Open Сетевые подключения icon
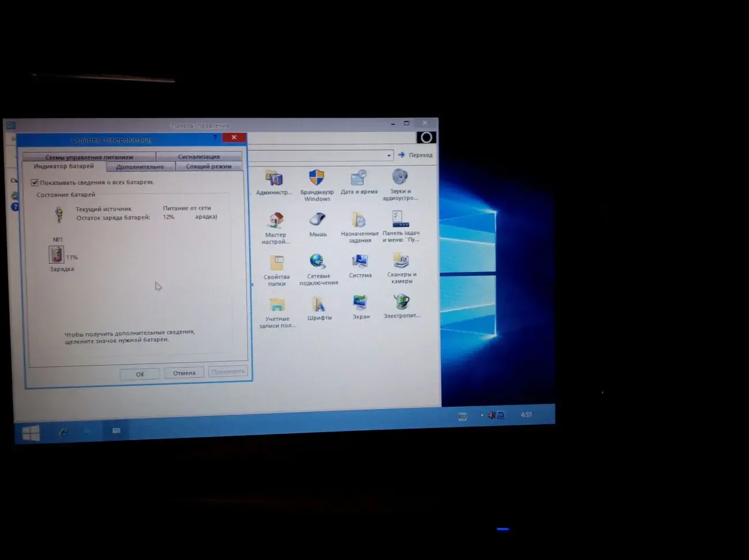 tap(318, 263)
